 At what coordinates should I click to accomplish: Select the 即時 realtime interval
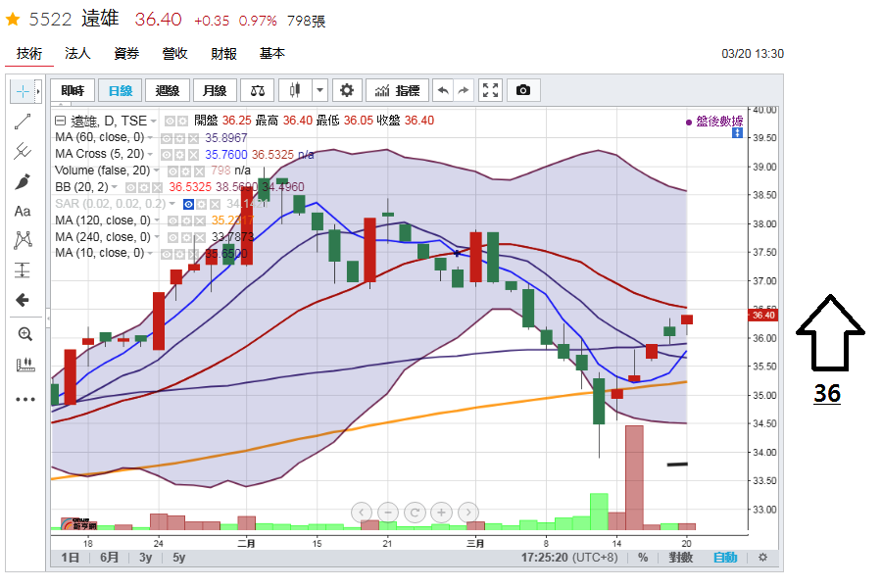(73, 90)
